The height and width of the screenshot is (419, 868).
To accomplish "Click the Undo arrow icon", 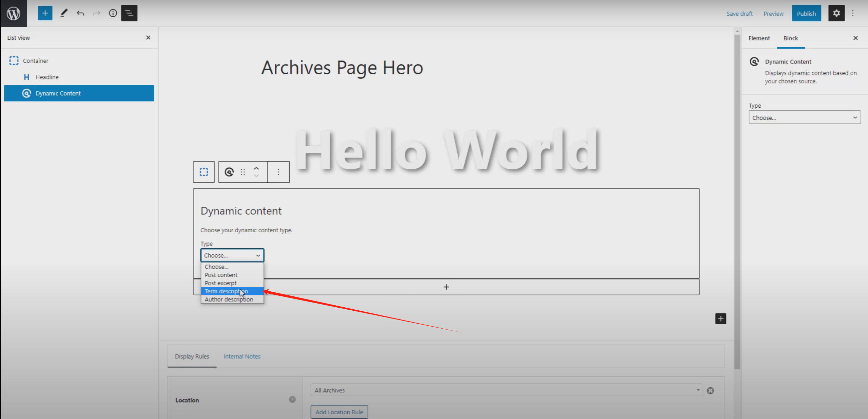I will (80, 13).
